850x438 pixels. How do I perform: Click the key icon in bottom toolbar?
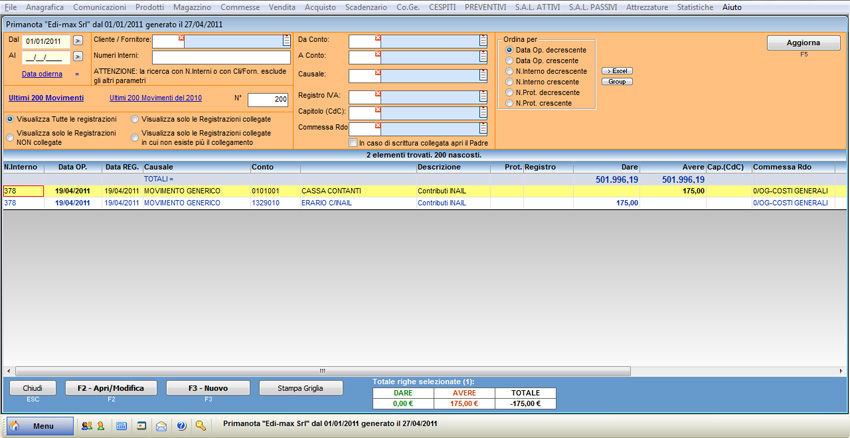tap(201, 426)
